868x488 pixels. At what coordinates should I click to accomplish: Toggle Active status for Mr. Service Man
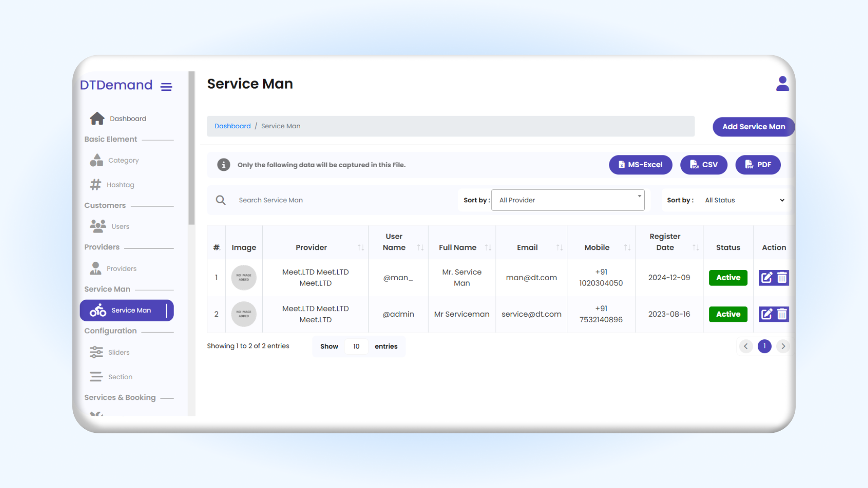(x=728, y=277)
